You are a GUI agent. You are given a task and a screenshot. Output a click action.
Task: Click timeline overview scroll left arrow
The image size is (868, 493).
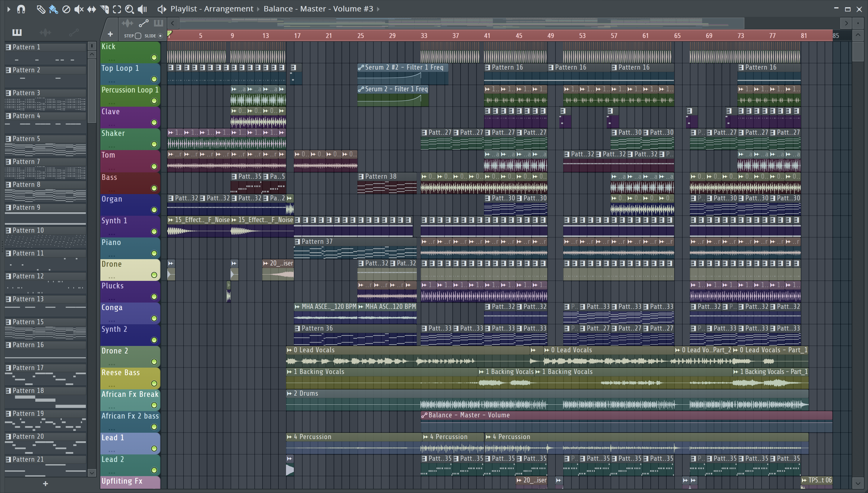[173, 24]
